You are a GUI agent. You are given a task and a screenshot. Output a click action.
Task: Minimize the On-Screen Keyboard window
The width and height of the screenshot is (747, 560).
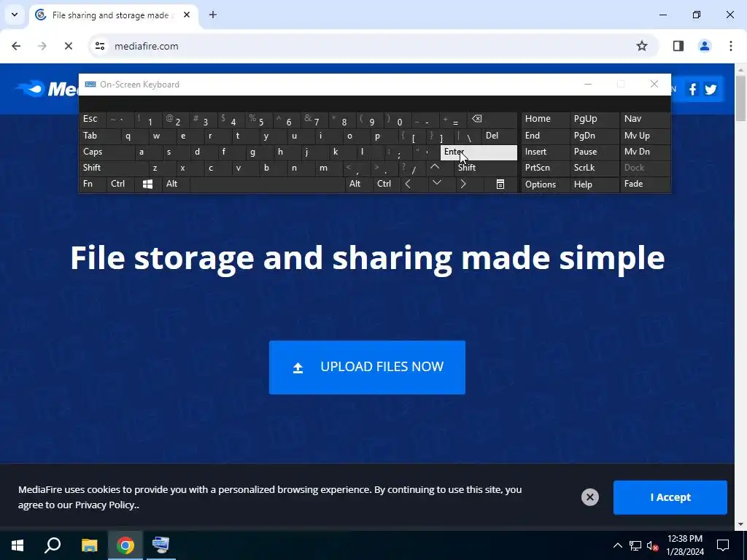[588, 85]
